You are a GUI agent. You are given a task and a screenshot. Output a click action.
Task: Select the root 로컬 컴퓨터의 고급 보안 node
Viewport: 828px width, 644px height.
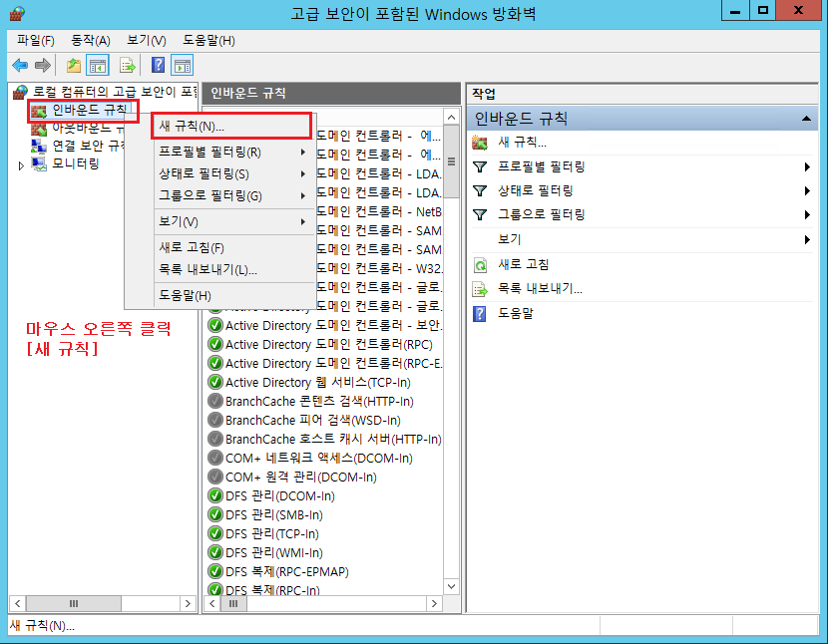click(115, 93)
